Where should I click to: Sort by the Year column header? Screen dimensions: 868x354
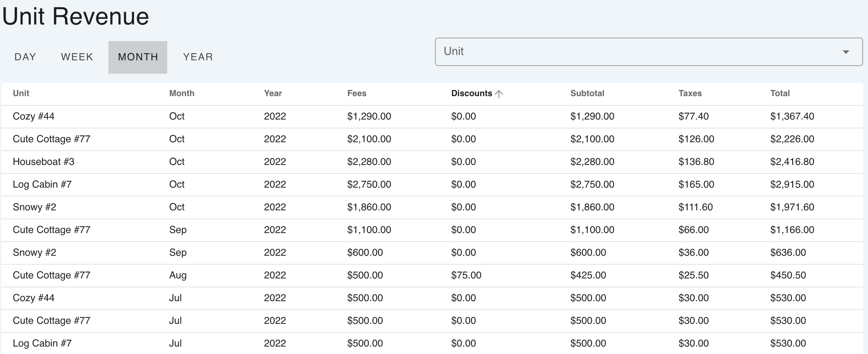point(273,93)
